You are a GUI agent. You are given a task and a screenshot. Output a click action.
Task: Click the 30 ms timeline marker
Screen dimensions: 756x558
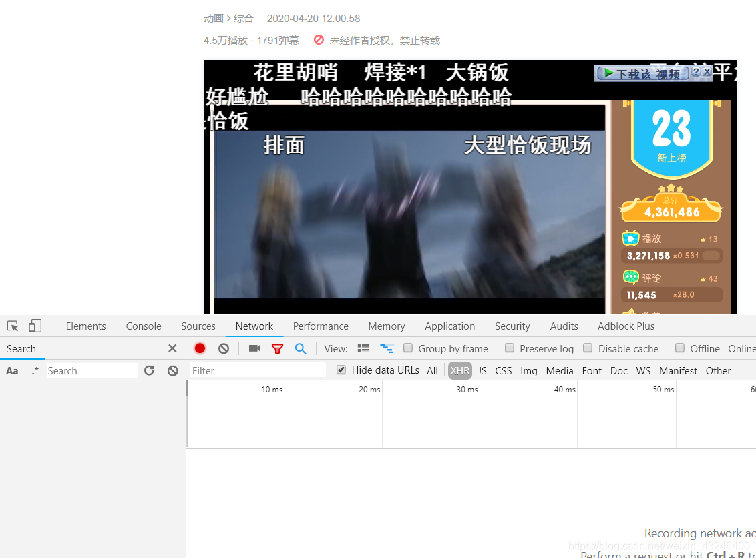pyautogui.click(x=467, y=389)
